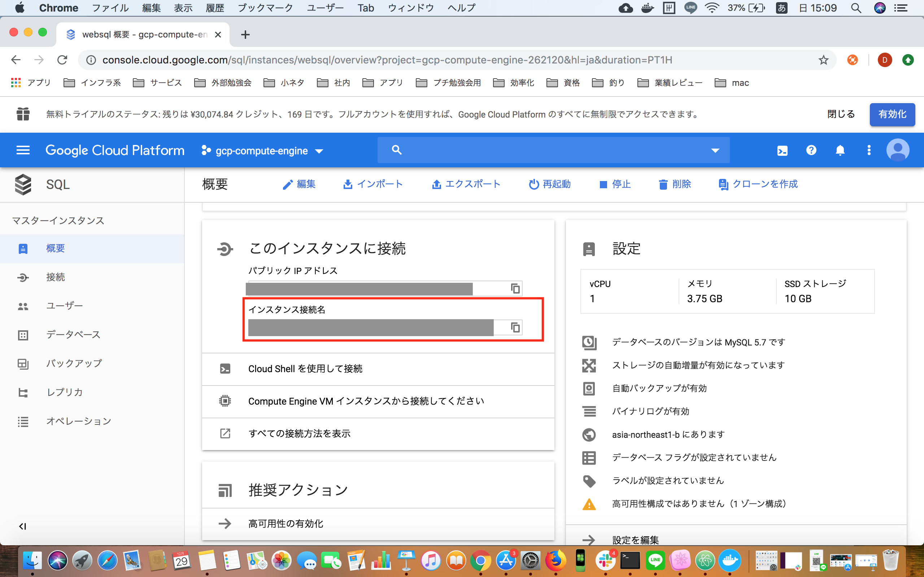Image resolution: width=924 pixels, height=577 pixels.
Task: Expand Cloud Shell を使用して接続 row
Action: [305, 369]
